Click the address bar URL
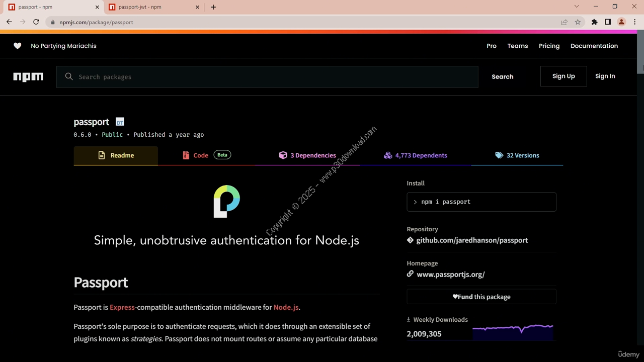Screen dimensions: 644x362 96,22
